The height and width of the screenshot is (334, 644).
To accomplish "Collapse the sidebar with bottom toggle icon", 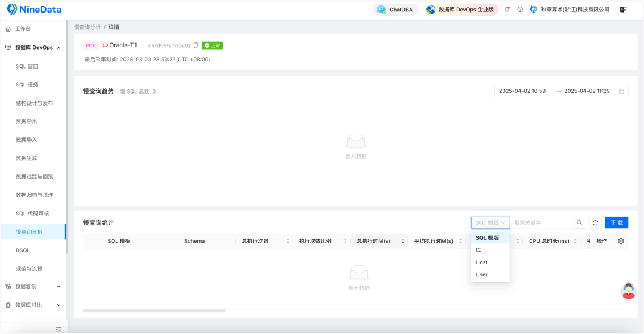I will [58, 329].
